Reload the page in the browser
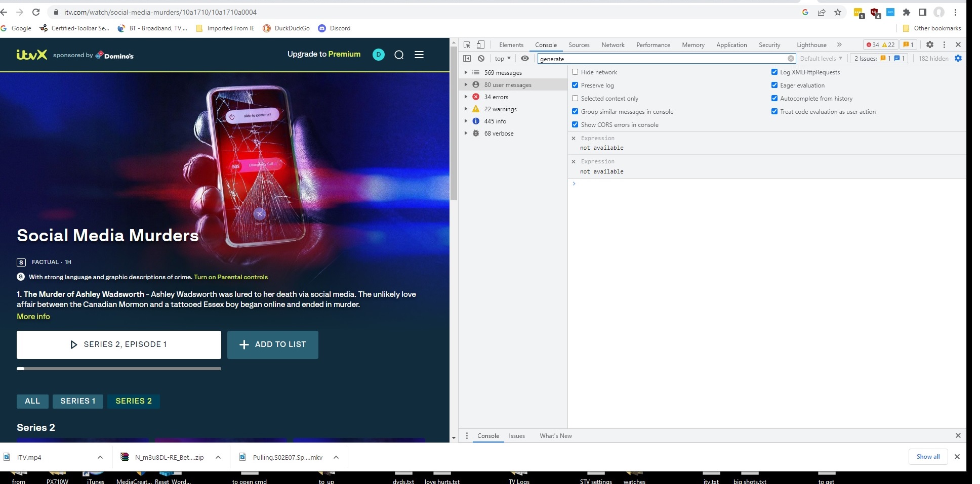 [x=36, y=12]
